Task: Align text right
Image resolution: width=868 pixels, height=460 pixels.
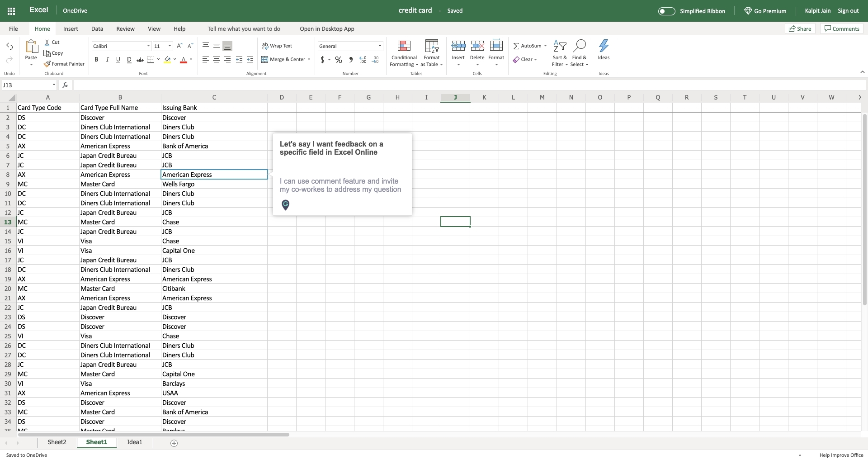Action: click(x=227, y=59)
